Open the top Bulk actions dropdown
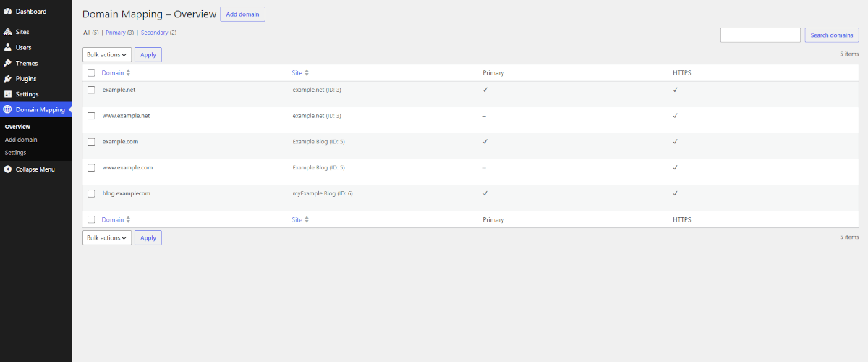 click(x=107, y=54)
